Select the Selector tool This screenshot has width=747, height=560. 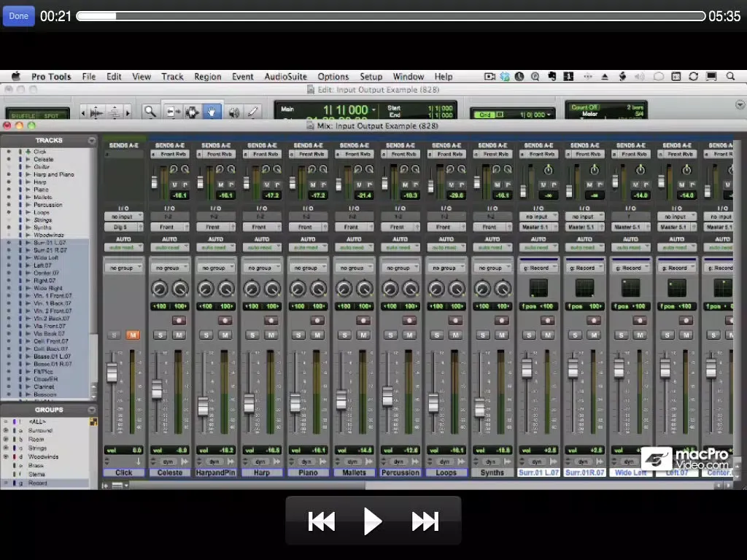click(x=192, y=112)
